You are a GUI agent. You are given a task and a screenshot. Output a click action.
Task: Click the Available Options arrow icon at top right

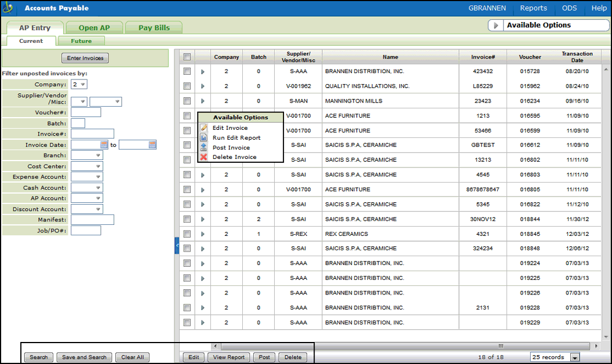497,26
